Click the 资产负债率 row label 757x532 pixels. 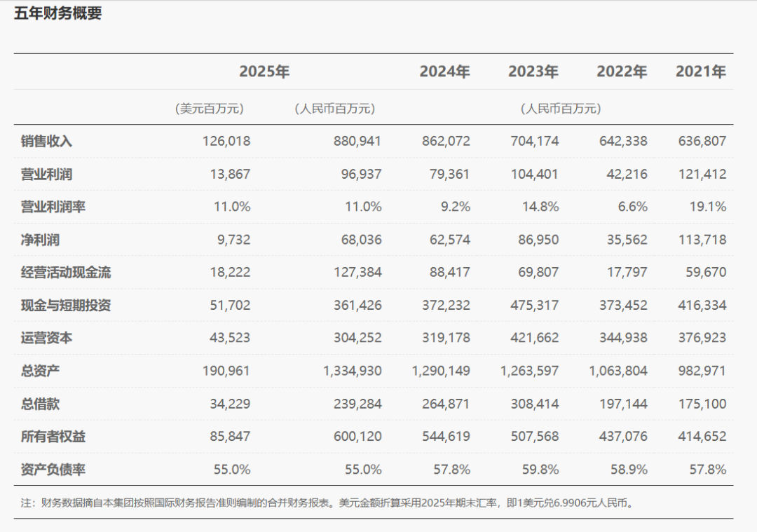pos(53,469)
